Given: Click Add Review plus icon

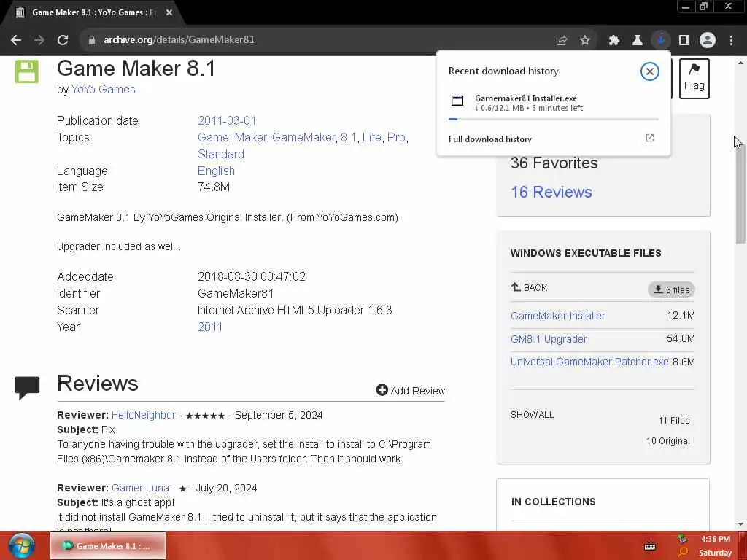Looking at the screenshot, I should (382, 390).
